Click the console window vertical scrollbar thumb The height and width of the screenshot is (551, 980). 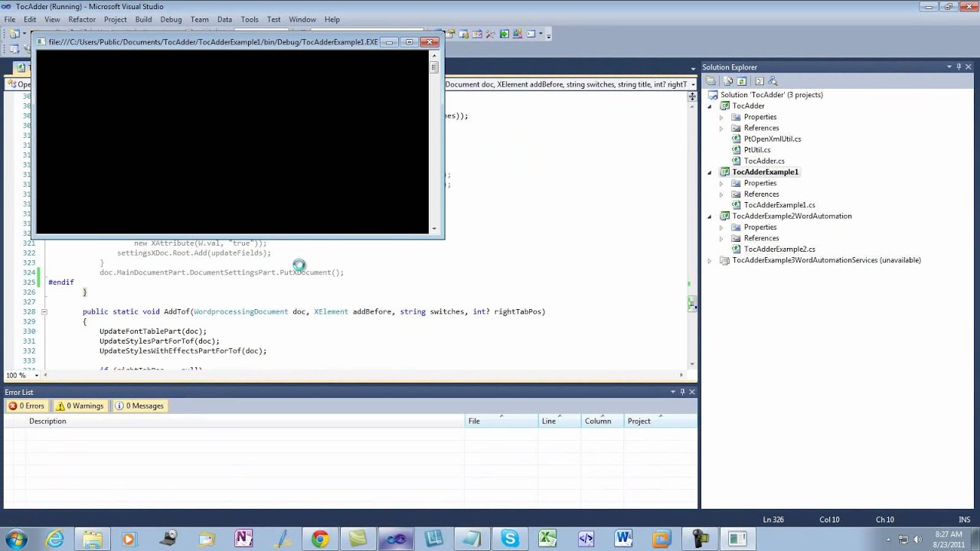click(x=433, y=67)
